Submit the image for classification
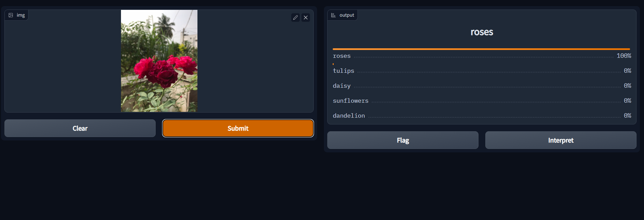644x220 pixels. click(238, 128)
